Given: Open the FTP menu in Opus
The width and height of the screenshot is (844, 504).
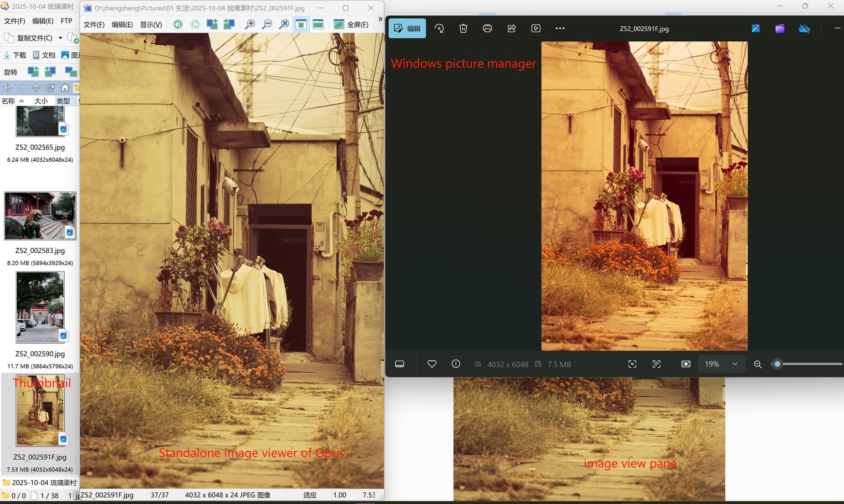Looking at the screenshot, I should [66, 21].
